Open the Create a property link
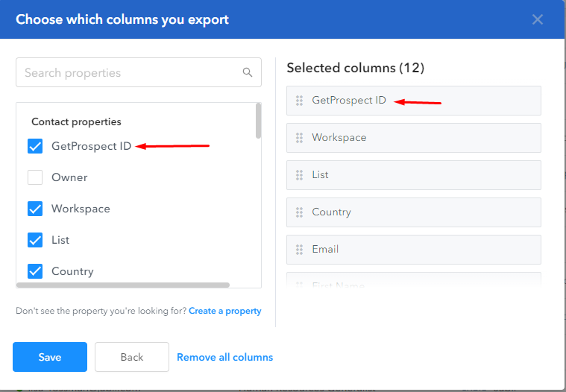 225,311
